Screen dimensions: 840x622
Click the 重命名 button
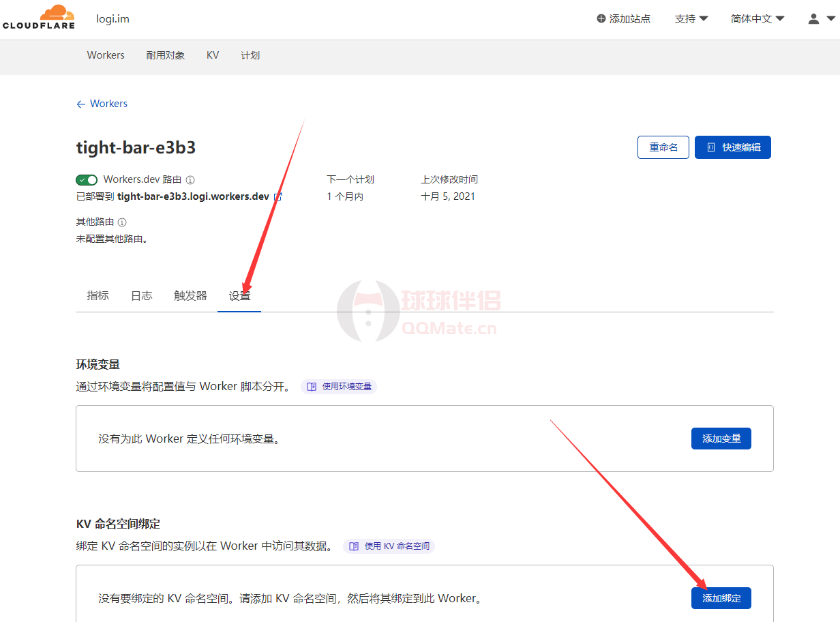[663, 147]
